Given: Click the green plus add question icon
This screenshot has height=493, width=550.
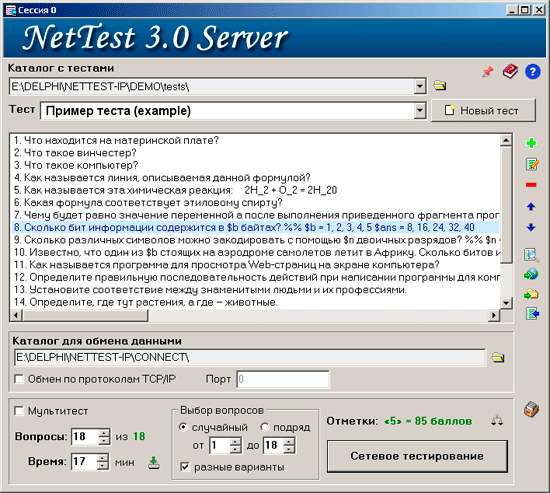Looking at the screenshot, I should [531, 143].
